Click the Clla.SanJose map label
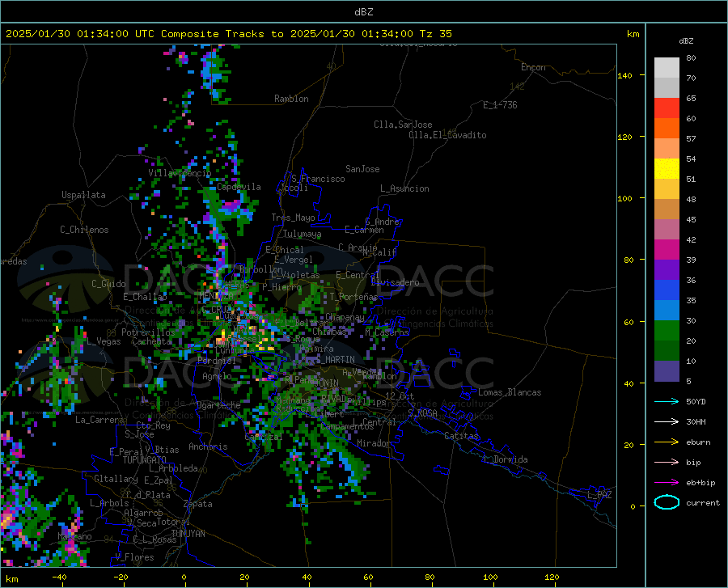The height and width of the screenshot is (588, 728). [403, 125]
